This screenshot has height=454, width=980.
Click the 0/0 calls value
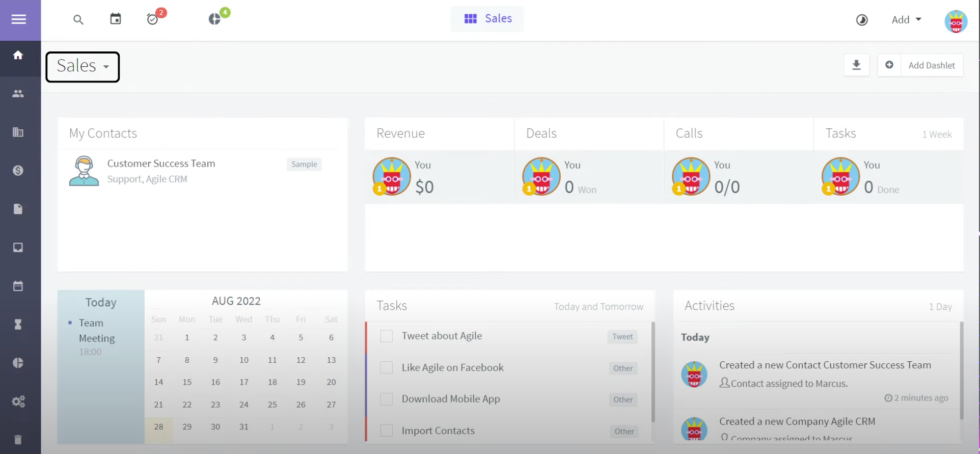[727, 187]
